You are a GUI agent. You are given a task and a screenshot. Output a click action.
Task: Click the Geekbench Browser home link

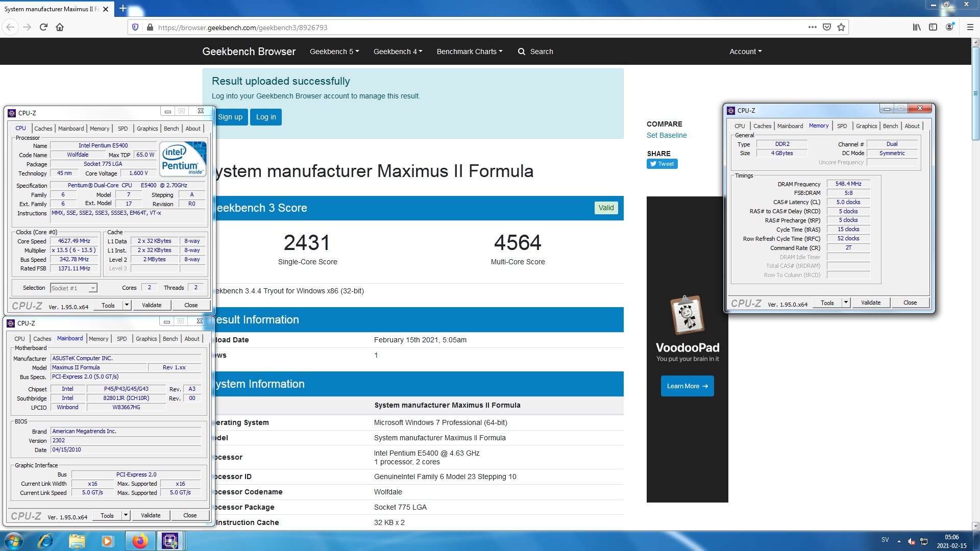click(249, 52)
